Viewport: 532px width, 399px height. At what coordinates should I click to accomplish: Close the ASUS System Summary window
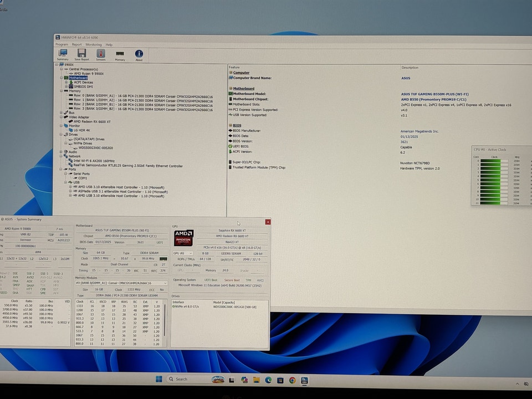pos(268,222)
